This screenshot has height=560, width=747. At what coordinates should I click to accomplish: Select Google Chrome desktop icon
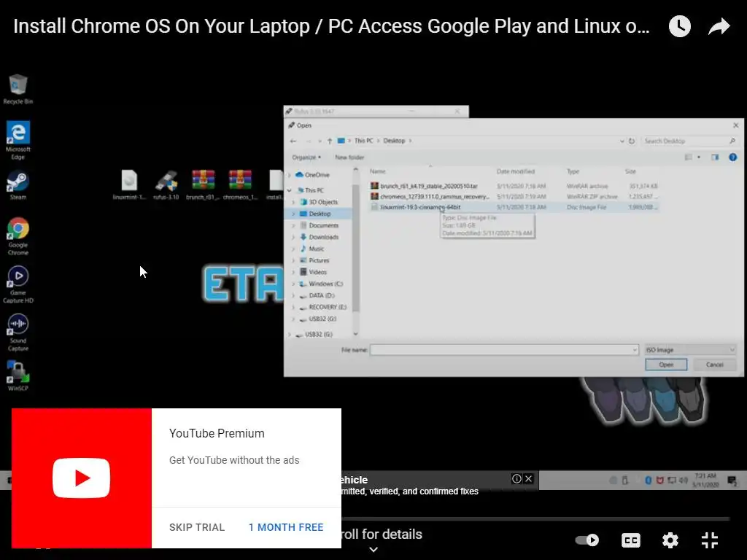coord(18,236)
